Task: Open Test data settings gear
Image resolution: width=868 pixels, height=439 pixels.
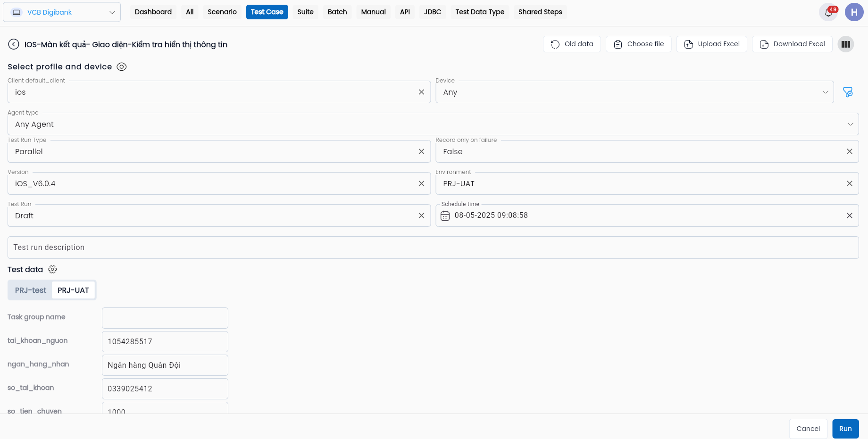Action: pyautogui.click(x=52, y=270)
